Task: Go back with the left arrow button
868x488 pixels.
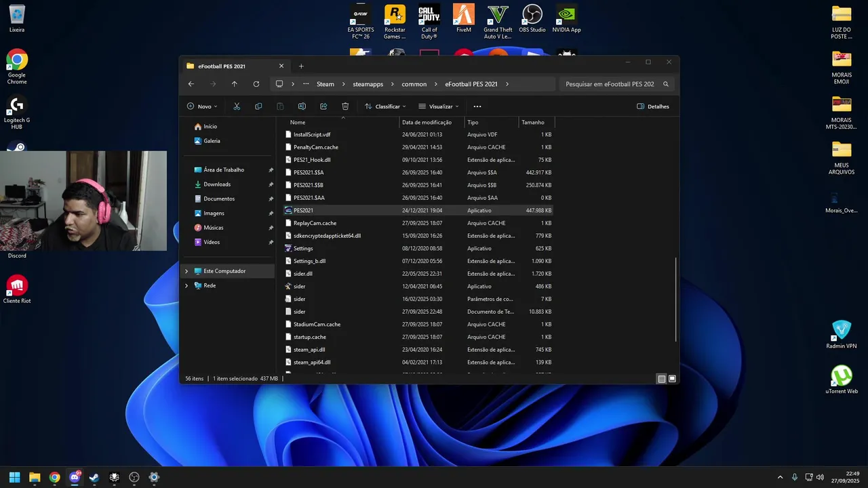Action: tap(191, 84)
